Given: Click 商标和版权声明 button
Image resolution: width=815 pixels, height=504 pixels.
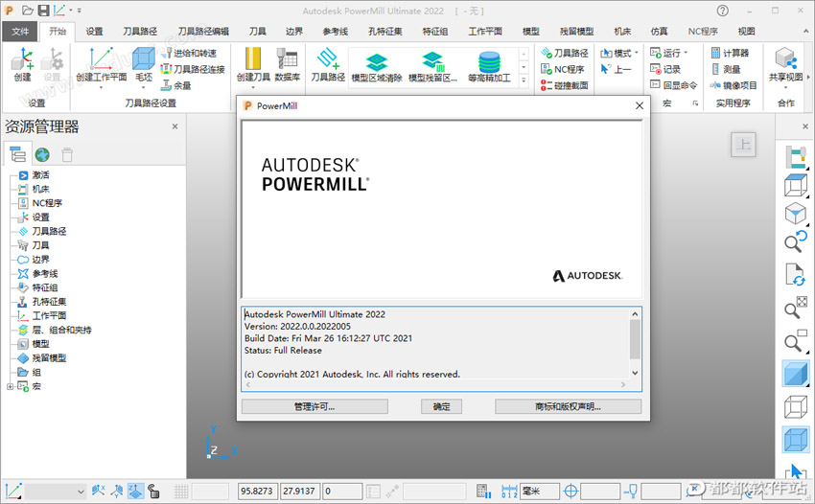Looking at the screenshot, I should pos(569,406).
